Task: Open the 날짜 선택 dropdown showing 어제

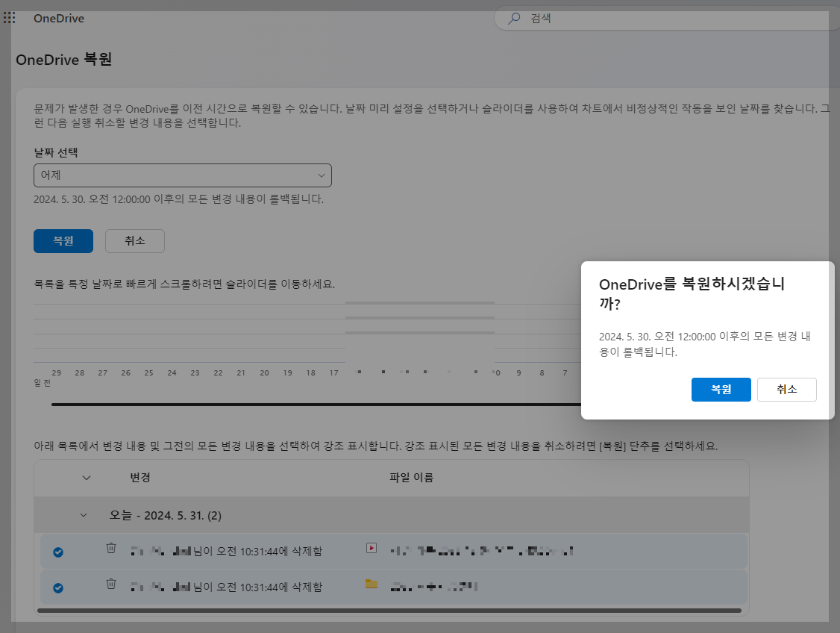Action: [183, 175]
